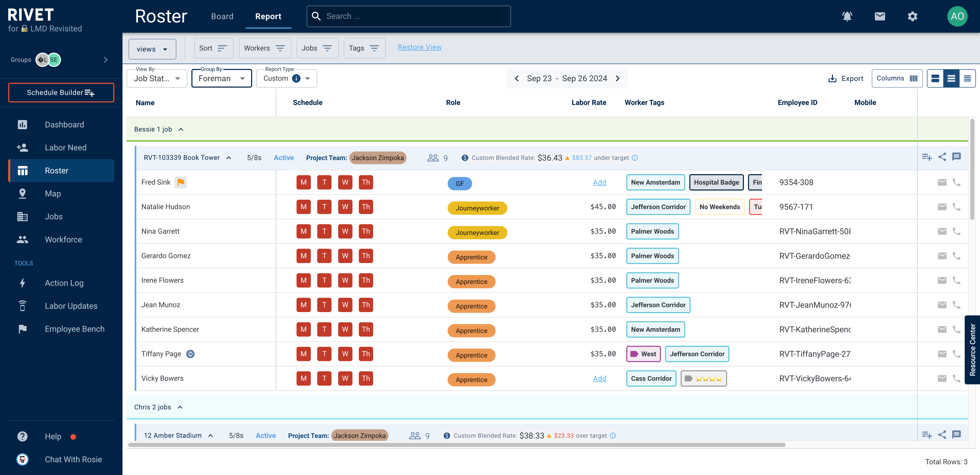Toggle Monday for Irene Flowers
This screenshot has width=980, height=475.
(x=304, y=280)
